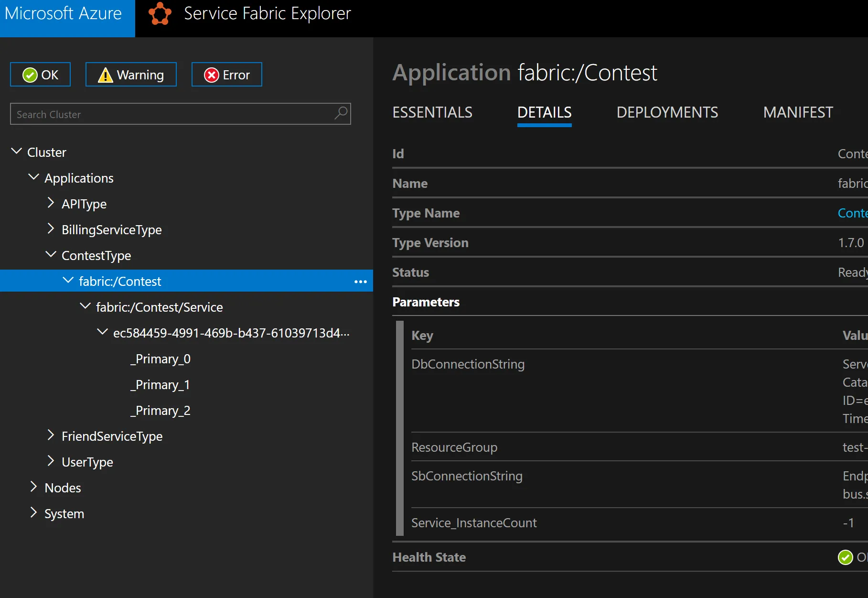Toggle the OK health filter
Image resolution: width=868 pixels, height=598 pixels.
pyautogui.click(x=41, y=75)
